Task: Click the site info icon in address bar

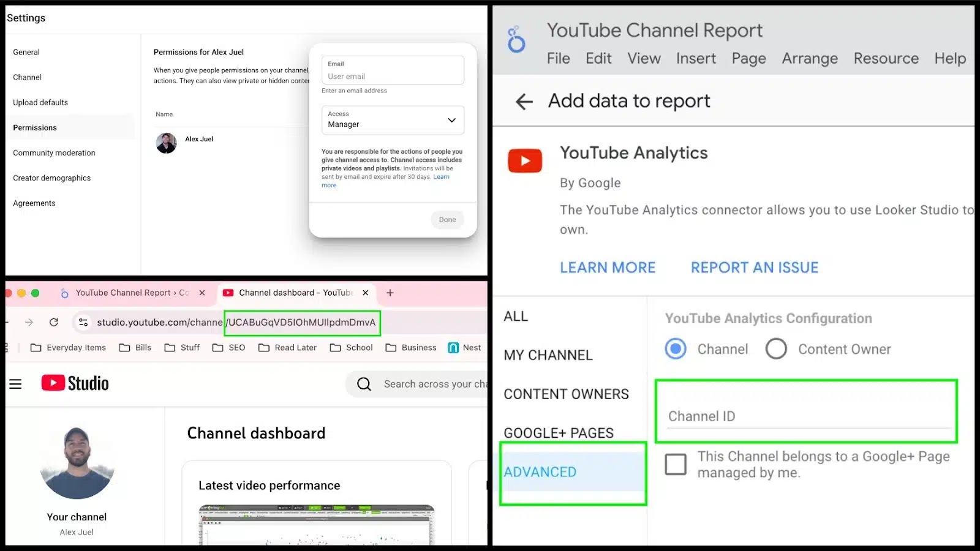Action: [x=83, y=322]
